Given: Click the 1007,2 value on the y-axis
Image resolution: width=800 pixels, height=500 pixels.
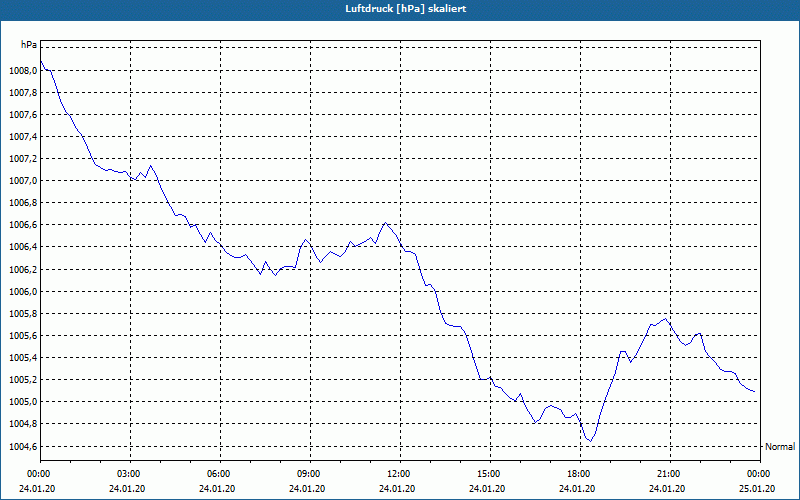Looking at the screenshot, I should pos(23,159).
